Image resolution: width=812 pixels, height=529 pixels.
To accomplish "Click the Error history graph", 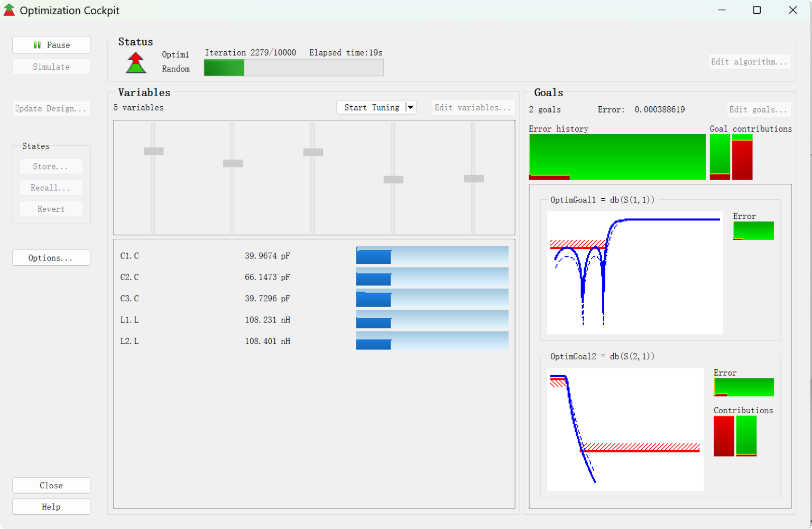I will [x=617, y=156].
